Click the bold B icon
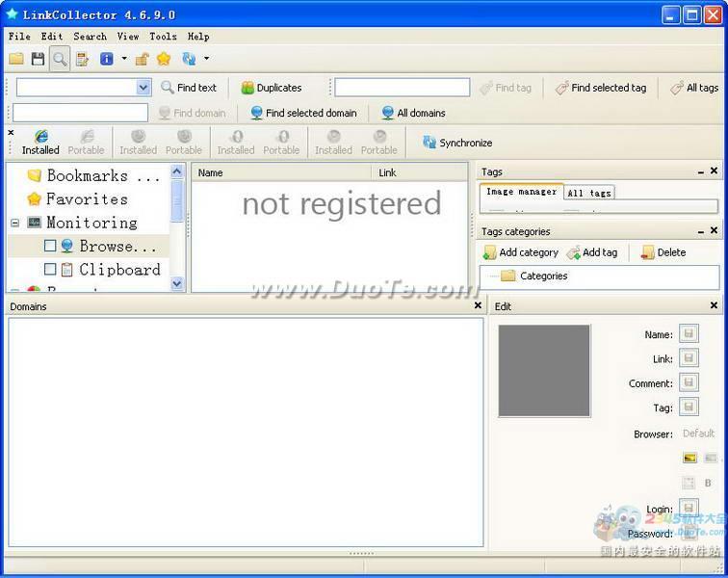The width and height of the screenshot is (728, 578). (x=708, y=483)
